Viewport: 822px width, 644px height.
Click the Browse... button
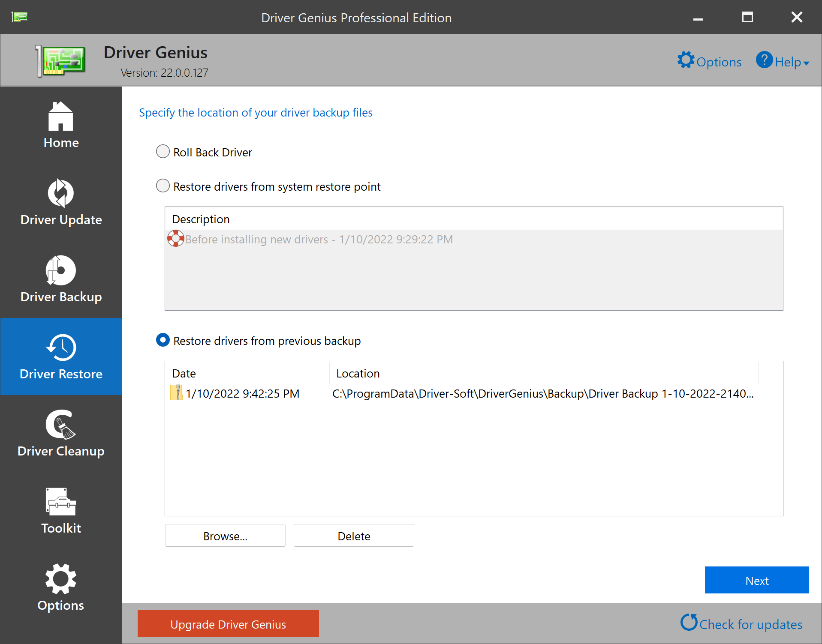coord(225,536)
